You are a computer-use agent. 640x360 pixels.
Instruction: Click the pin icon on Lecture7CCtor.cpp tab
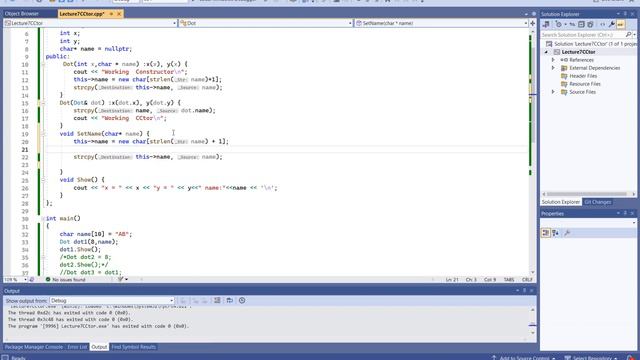click(x=111, y=14)
